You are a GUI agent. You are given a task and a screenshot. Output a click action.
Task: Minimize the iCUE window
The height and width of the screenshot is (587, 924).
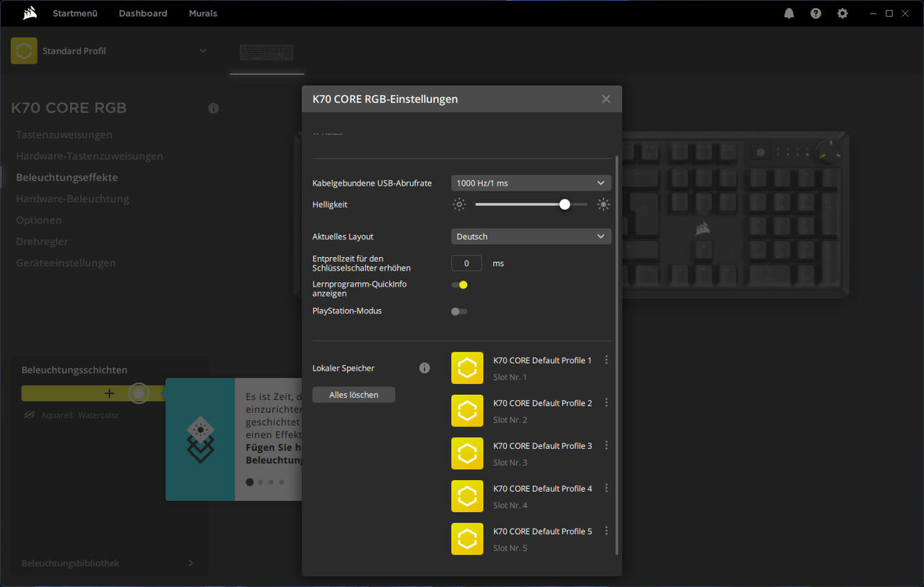click(x=873, y=13)
